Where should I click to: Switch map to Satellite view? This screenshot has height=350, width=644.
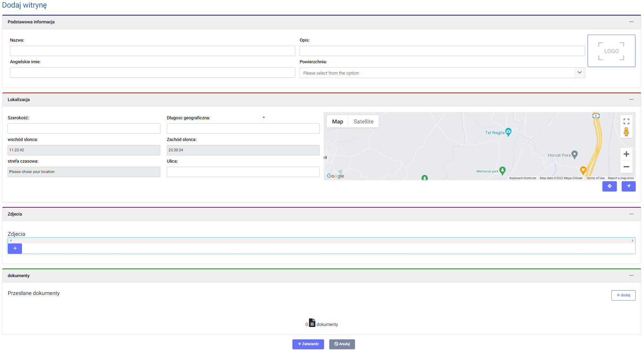coord(363,122)
